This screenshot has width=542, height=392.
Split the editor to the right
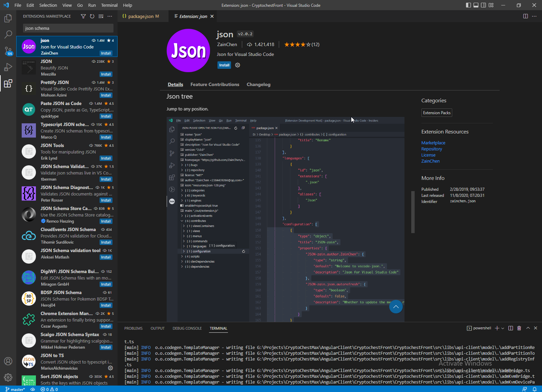click(x=525, y=16)
